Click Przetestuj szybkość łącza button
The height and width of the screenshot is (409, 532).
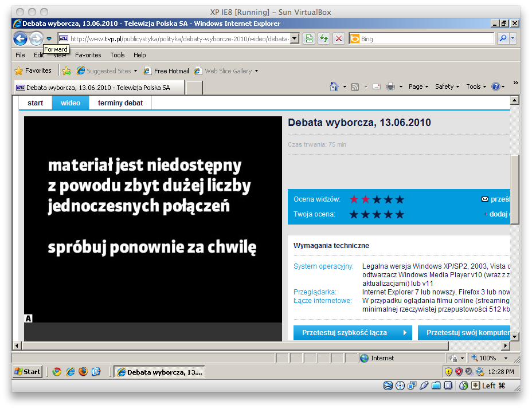tap(353, 333)
